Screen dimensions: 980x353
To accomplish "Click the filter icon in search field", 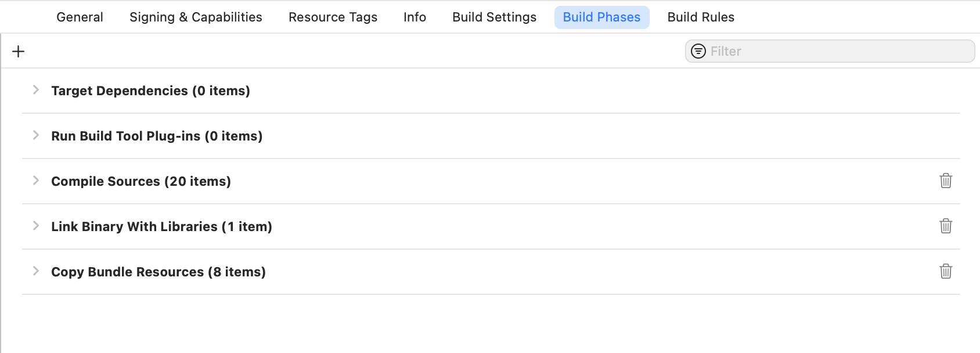I will pyautogui.click(x=698, y=51).
